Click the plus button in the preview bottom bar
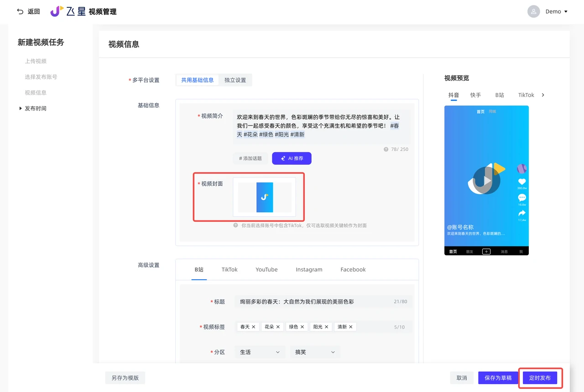Image resolution: width=584 pixels, height=392 pixels. (485, 251)
